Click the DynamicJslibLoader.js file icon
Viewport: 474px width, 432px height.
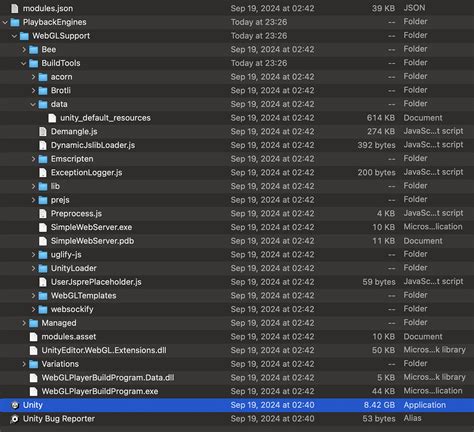(x=43, y=145)
